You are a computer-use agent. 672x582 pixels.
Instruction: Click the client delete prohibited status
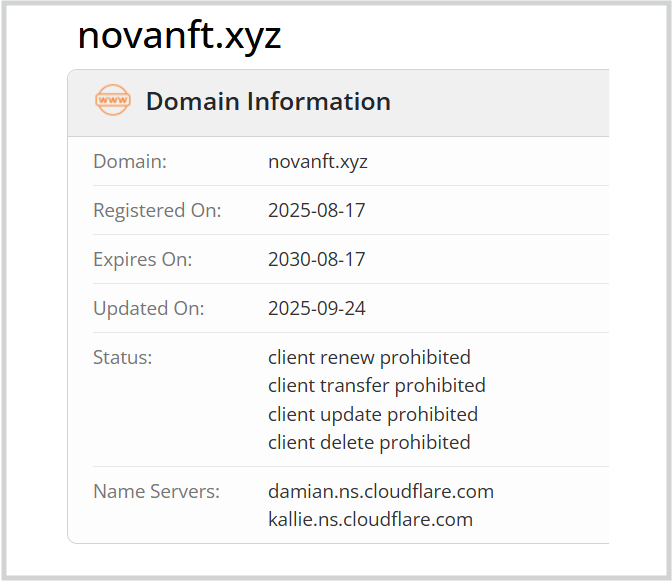[369, 442]
